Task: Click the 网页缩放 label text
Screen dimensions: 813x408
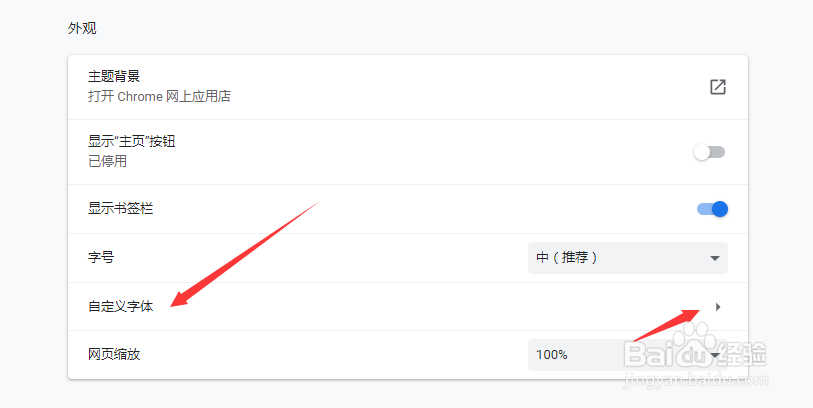Action: (x=114, y=355)
